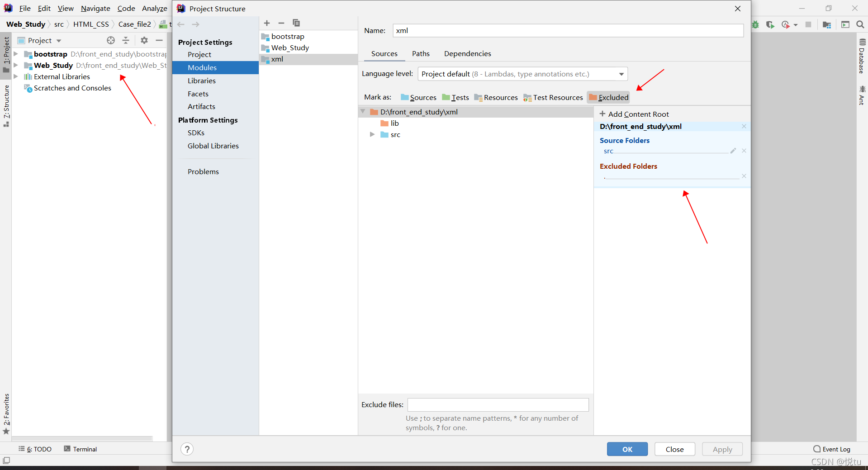Click the search magnifier in toolbar
Screen dimensions: 868x470
pyautogui.click(x=860, y=24)
